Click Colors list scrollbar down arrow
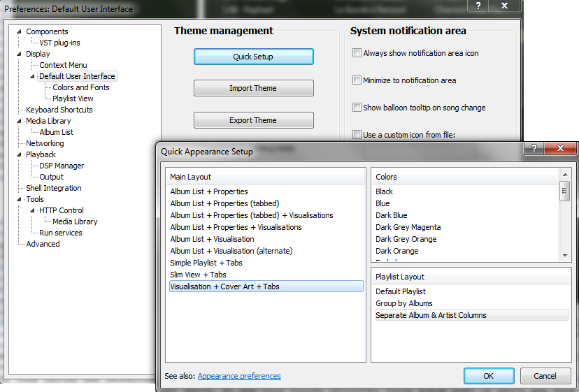The image size is (579, 392). pos(564,256)
